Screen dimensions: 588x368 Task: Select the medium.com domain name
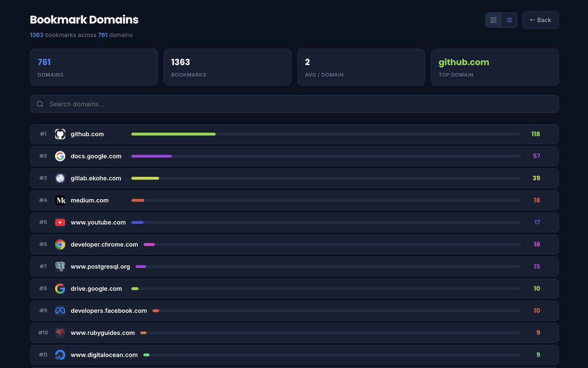coord(90,200)
